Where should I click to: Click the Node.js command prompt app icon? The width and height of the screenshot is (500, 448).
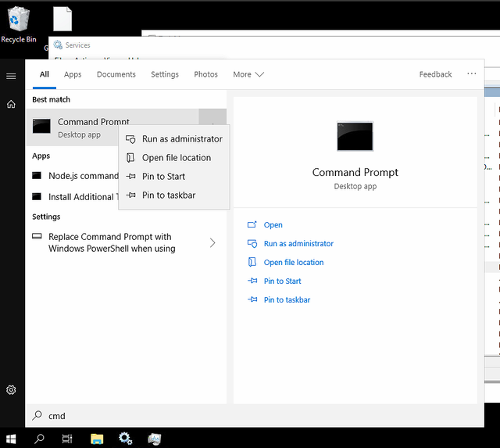37,175
